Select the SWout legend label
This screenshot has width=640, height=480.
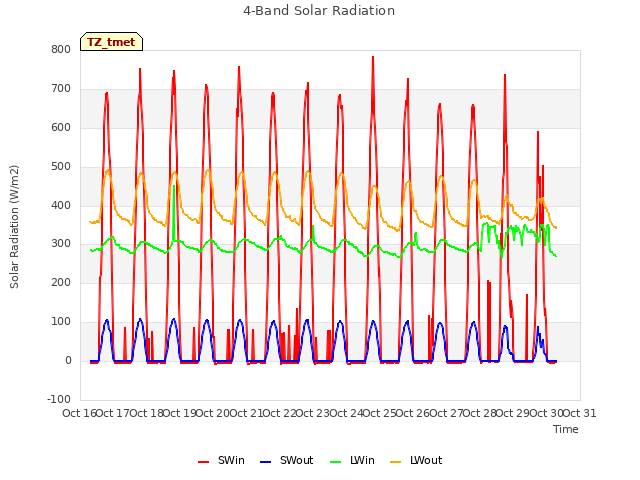click(x=296, y=460)
